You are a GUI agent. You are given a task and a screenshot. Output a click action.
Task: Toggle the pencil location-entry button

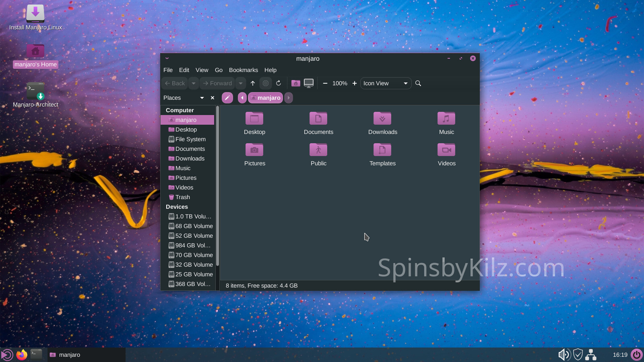click(227, 98)
